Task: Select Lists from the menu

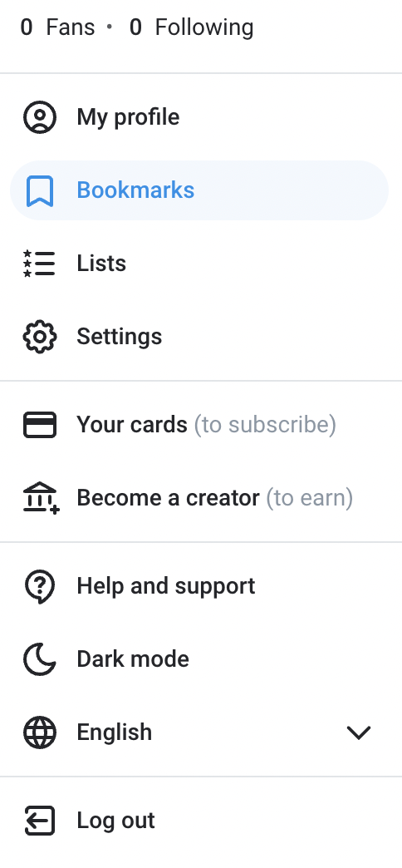Action: [201, 264]
